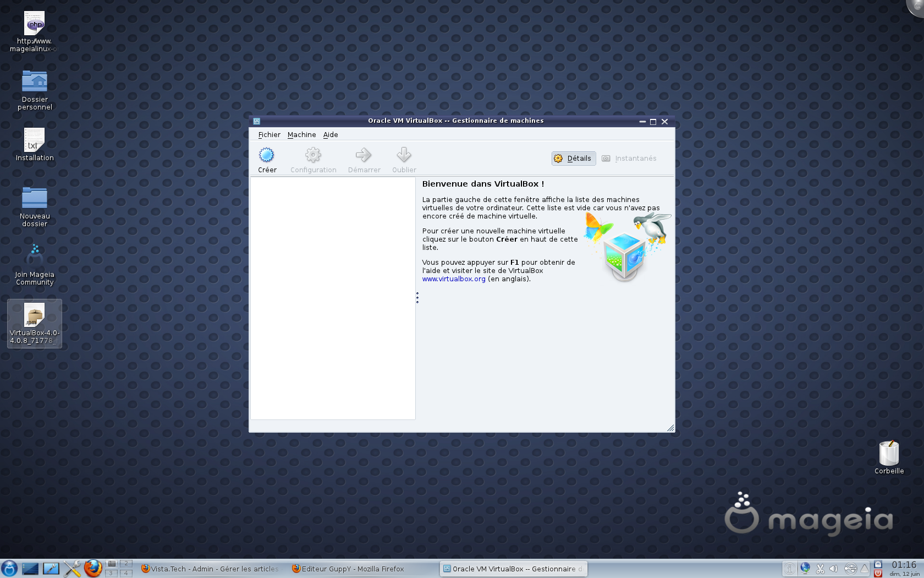Click the network globe tray icon
This screenshot has height=578, width=924.
point(805,568)
